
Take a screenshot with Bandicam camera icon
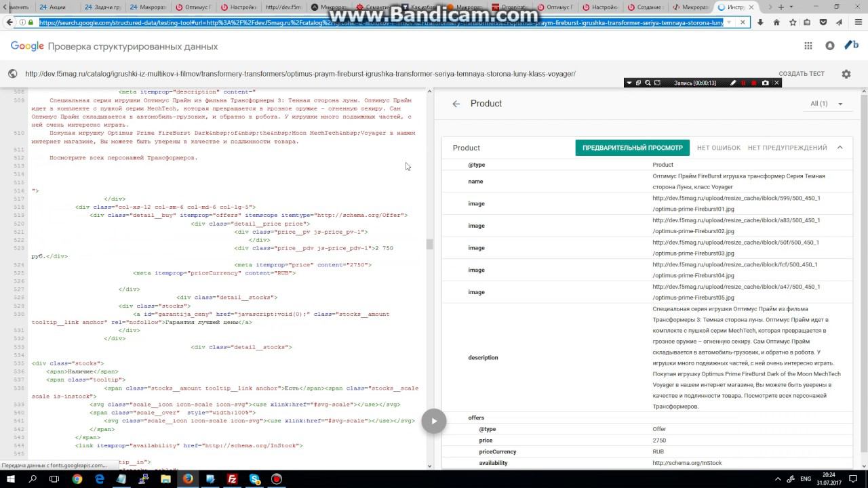(766, 83)
